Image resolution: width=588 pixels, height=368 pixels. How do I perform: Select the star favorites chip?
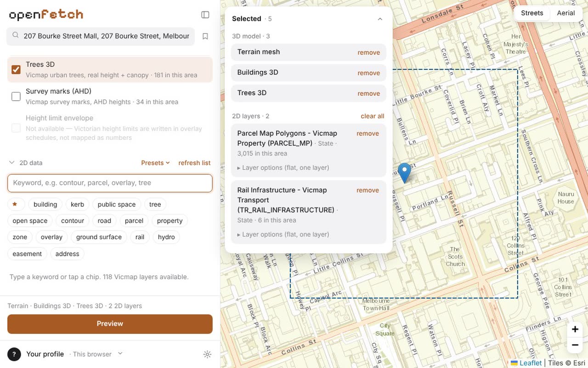tap(15, 204)
